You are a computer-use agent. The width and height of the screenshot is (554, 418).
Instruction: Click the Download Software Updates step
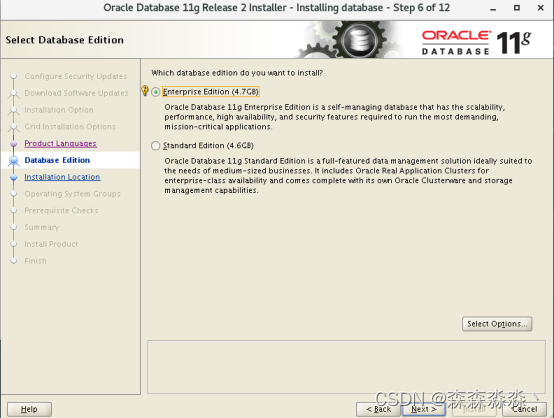coord(76,93)
